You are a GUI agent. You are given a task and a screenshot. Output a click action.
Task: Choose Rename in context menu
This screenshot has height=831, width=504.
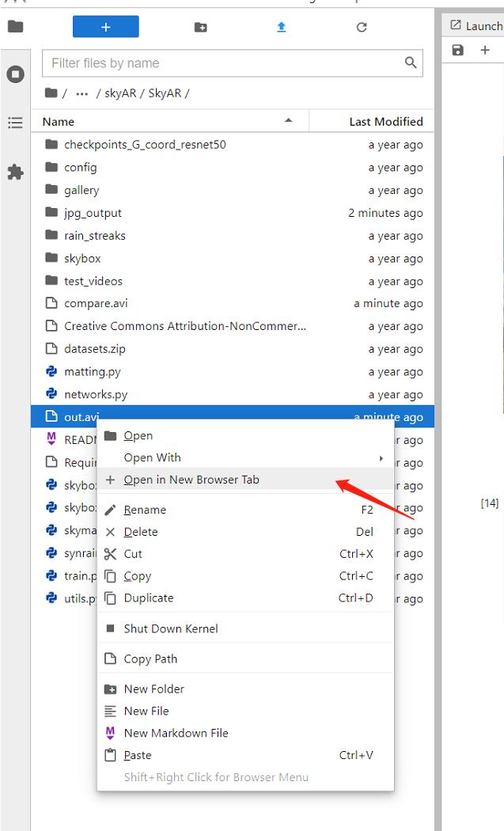point(245,510)
